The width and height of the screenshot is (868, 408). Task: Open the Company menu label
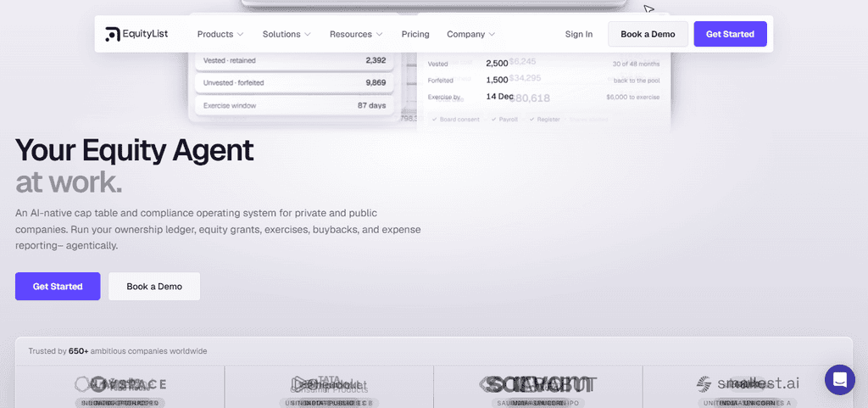(x=465, y=34)
